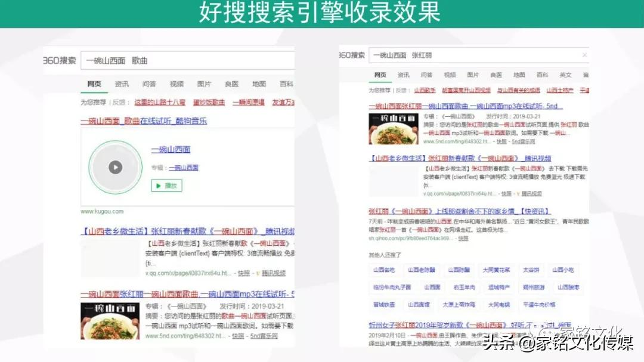Click the 太谷饼 related search tag
This screenshot has height=362, width=644.
530,270
